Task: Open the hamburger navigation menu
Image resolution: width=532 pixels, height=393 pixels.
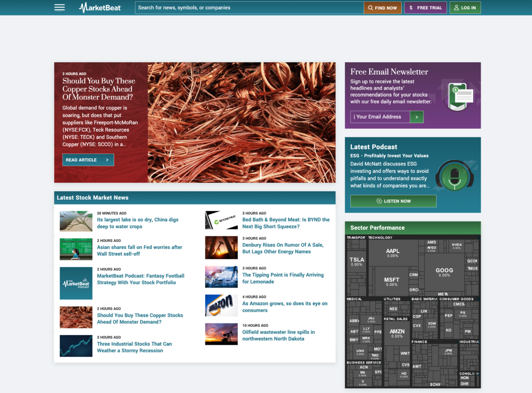Action: [59, 7]
